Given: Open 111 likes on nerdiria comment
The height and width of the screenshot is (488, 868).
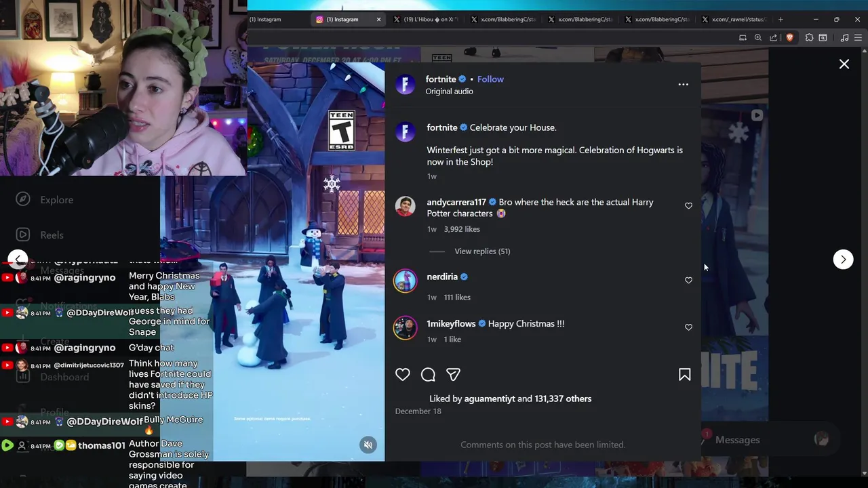Looking at the screenshot, I should click(457, 298).
